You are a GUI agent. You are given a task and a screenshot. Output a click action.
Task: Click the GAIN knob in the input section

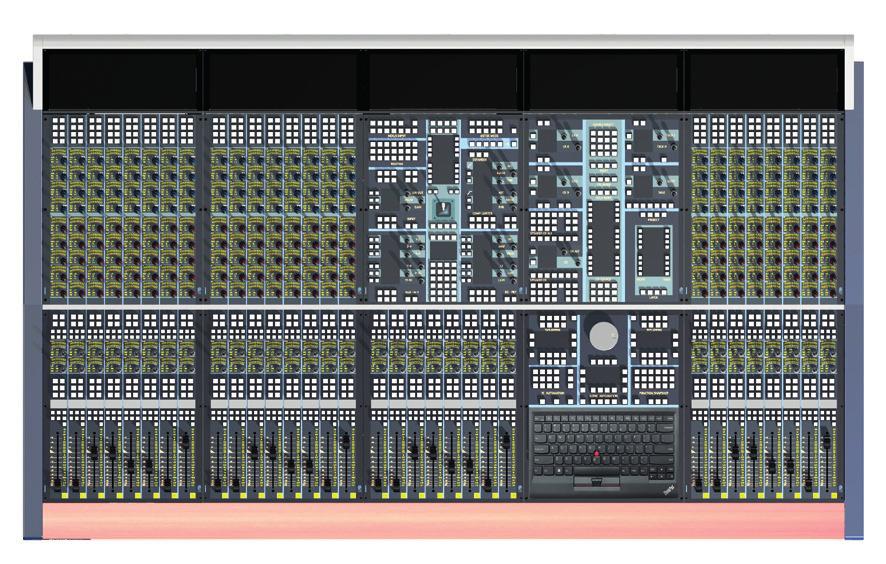407,208
